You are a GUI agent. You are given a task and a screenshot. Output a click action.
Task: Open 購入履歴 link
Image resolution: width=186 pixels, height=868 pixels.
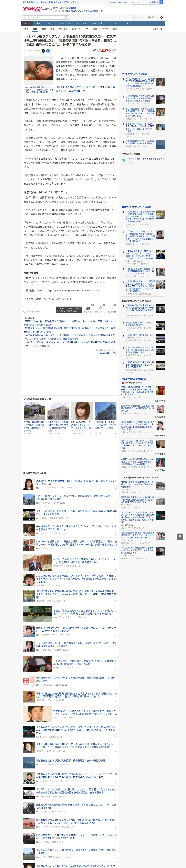tap(152, 18)
